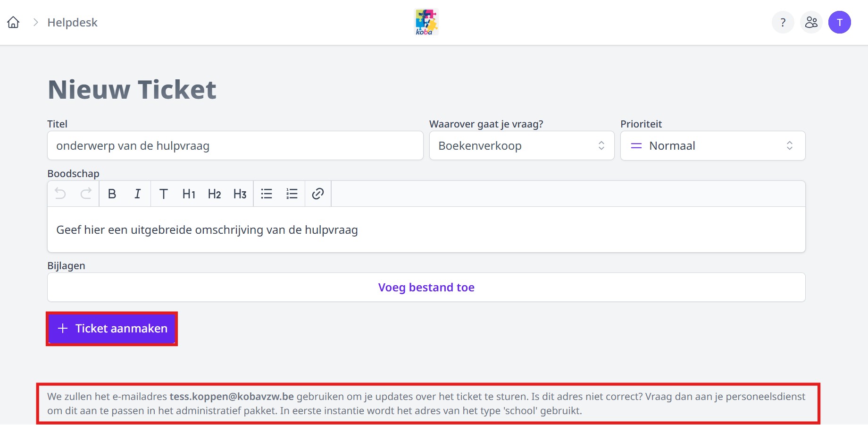Open the user profile avatar T
868x425 pixels.
click(839, 22)
